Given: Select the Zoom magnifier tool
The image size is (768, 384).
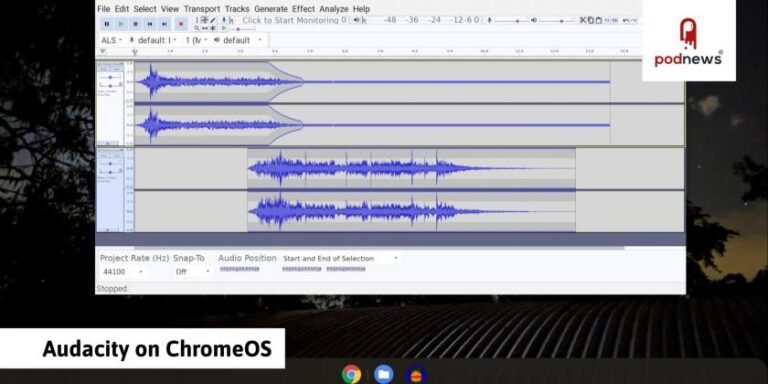Looking at the screenshot, I should (196, 28).
